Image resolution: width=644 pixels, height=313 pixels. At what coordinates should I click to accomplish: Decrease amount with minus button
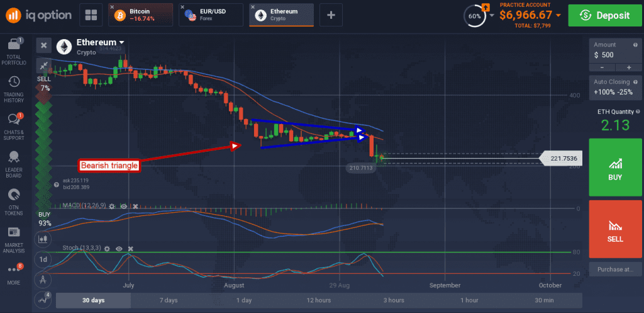(x=602, y=67)
